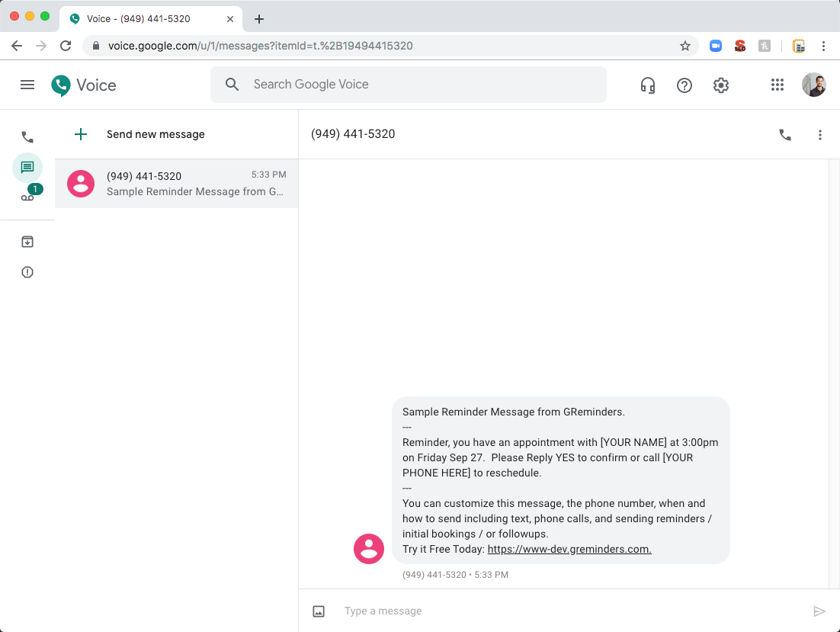Click the site lock icon
This screenshot has width=840, height=632.
tap(96, 46)
